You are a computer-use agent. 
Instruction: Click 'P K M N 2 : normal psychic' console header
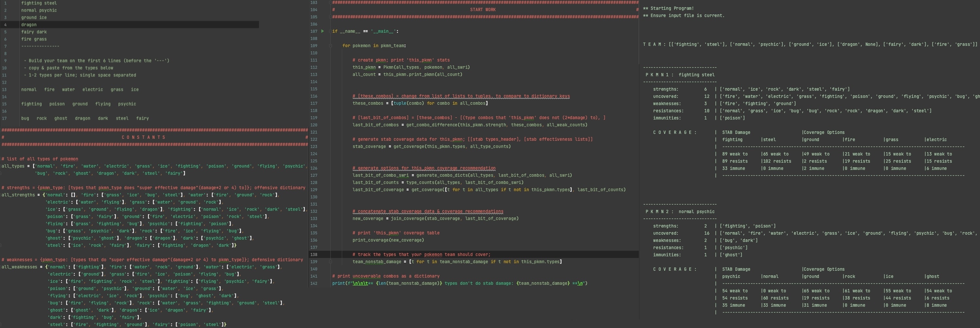[x=680, y=212]
